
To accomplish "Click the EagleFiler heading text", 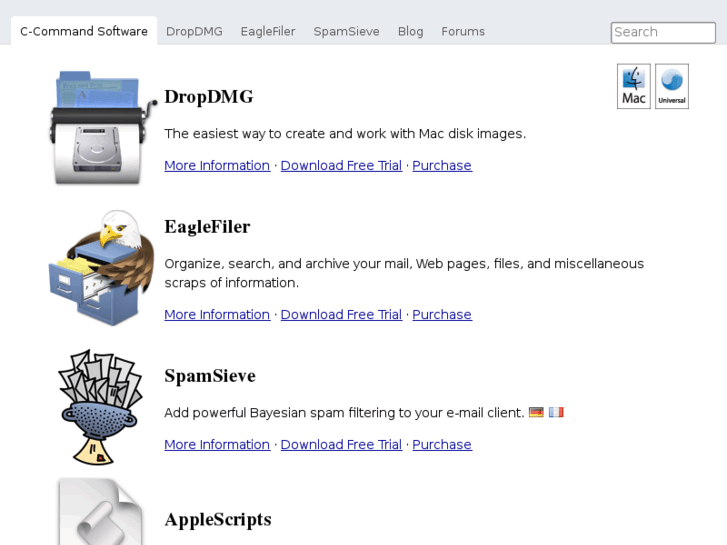I will click(x=207, y=227).
